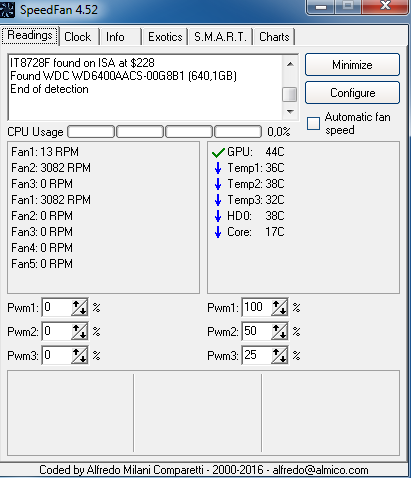The image size is (413, 478).
Task: Click the right Pwm3 field with 25
Action: (x=257, y=355)
